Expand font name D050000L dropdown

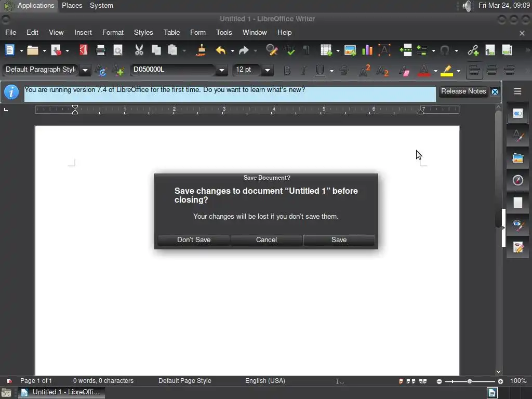pos(221,71)
